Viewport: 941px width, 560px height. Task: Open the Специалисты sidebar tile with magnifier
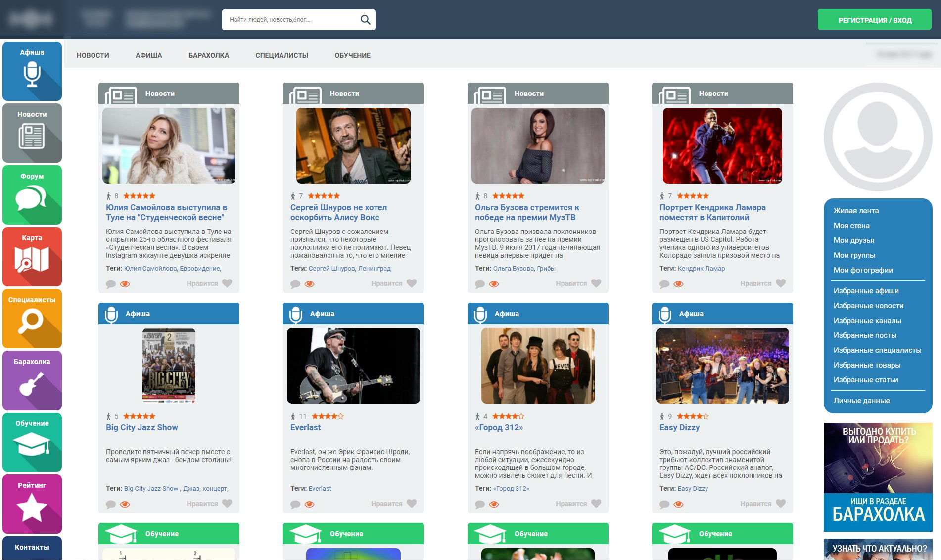[32, 319]
